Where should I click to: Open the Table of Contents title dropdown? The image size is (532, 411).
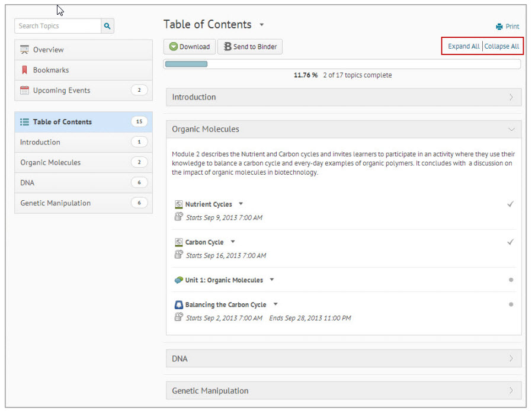tap(262, 25)
